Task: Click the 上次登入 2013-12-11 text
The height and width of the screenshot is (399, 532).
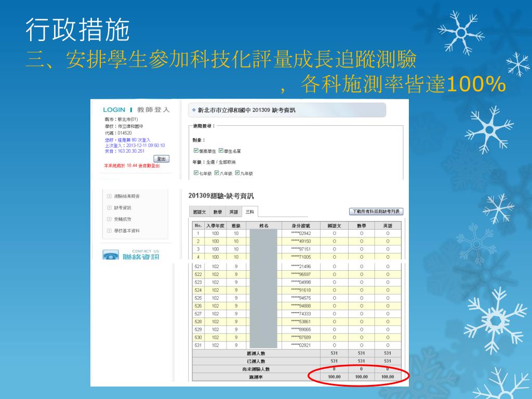Action: tap(135, 145)
